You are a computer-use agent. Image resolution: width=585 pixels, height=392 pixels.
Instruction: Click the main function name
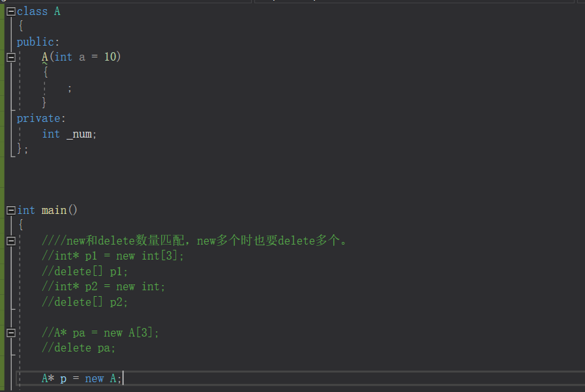tap(52, 209)
